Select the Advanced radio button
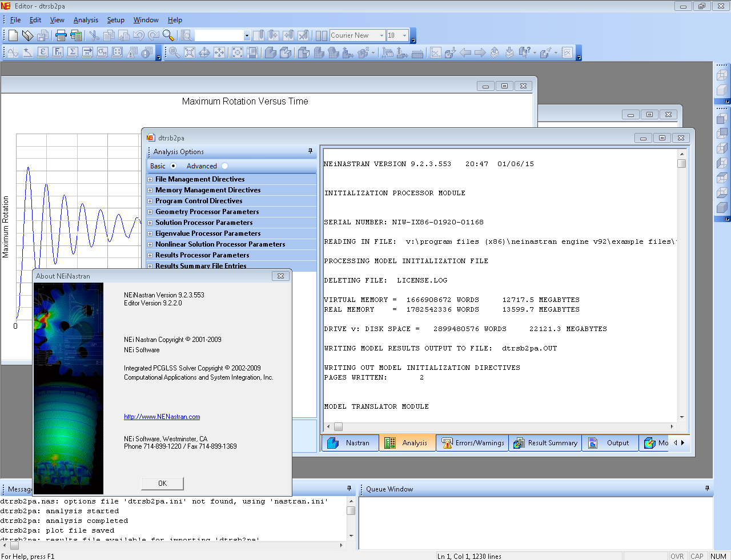 [x=224, y=166]
